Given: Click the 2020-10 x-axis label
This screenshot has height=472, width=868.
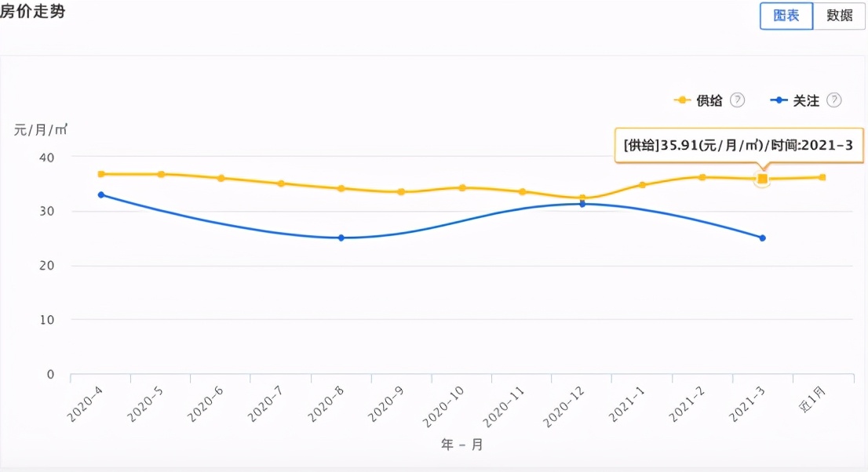Looking at the screenshot, I should click(449, 404).
